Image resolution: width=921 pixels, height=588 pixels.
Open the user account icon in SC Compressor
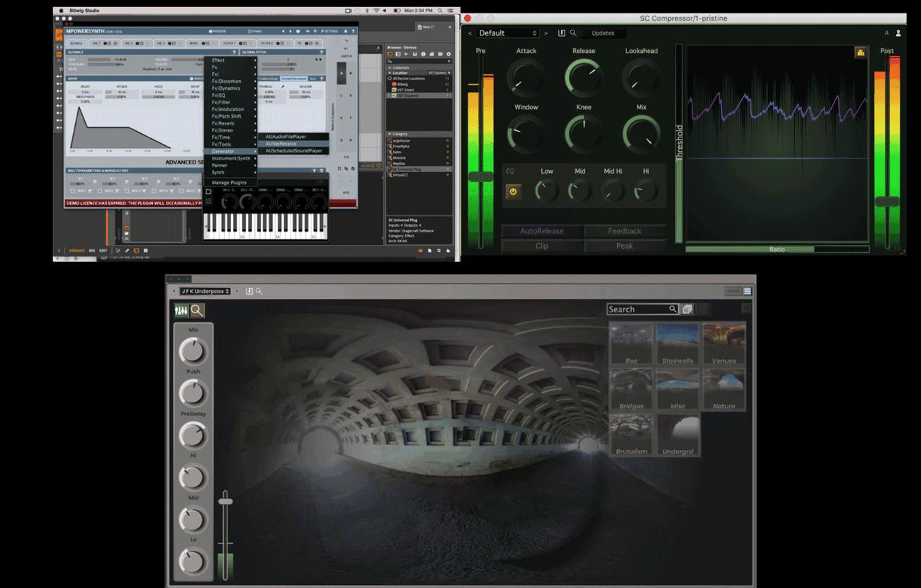pos(898,33)
